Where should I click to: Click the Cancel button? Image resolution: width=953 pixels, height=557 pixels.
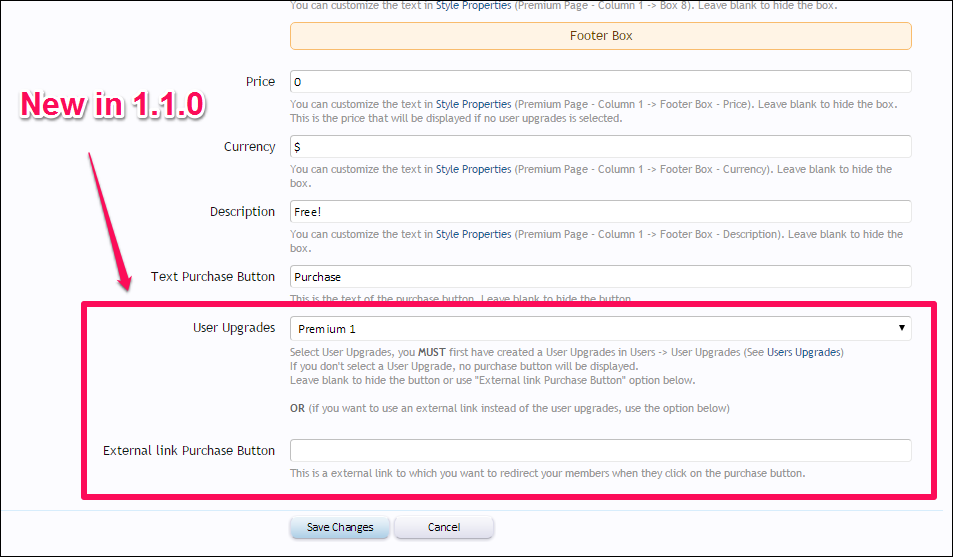click(x=443, y=527)
